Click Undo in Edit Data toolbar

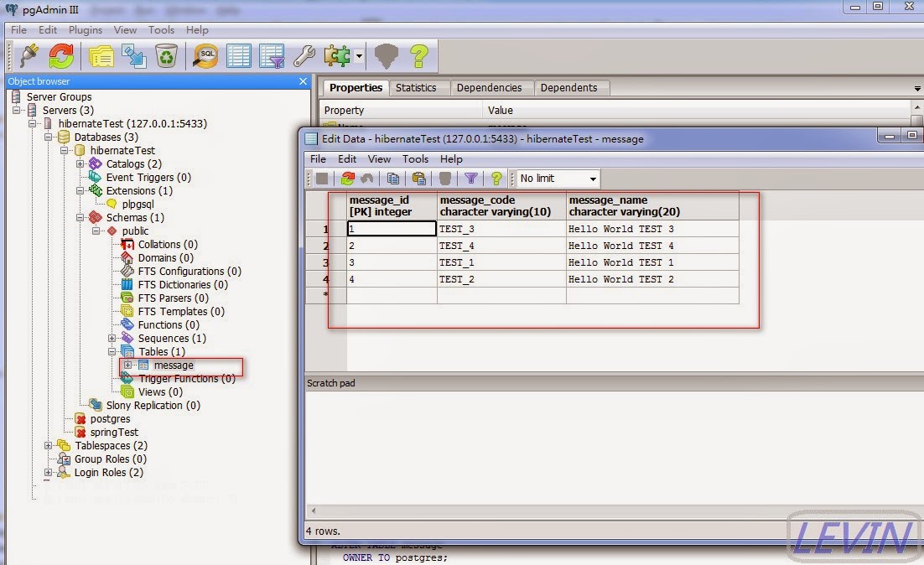[367, 179]
